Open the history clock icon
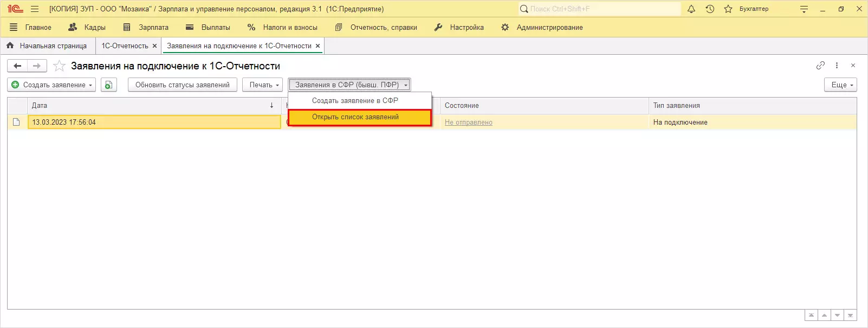Image resolution: width=868 pixels, height=328 pixels. (x=710, y=9)
